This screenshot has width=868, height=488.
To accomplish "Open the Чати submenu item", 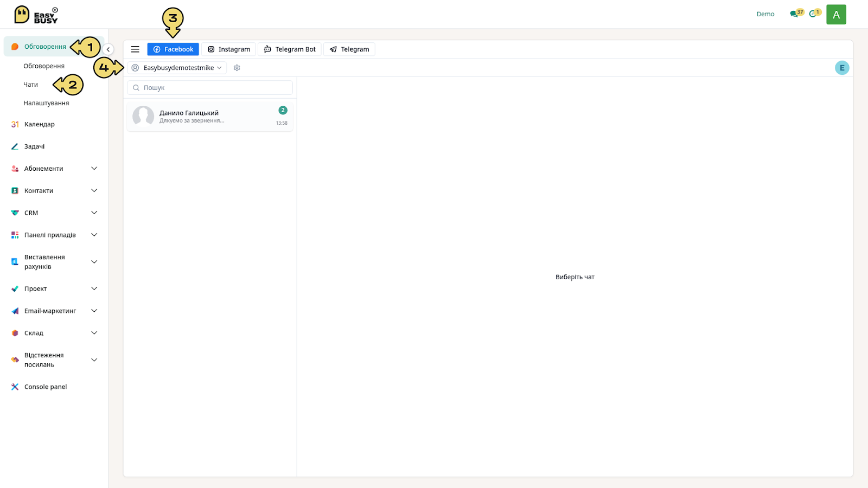I will point(31,85).
